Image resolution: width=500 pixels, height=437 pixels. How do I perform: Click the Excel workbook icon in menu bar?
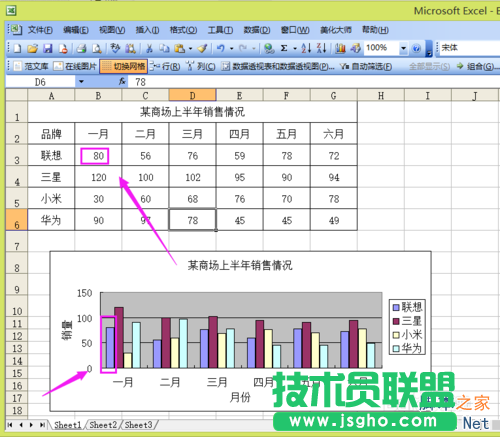(x=15, y=30)
